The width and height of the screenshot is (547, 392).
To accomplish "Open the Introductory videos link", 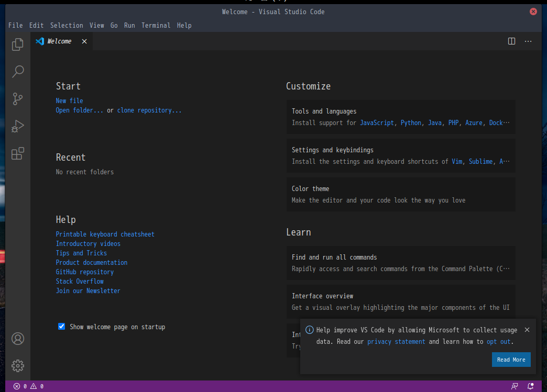I will point(88,243).
